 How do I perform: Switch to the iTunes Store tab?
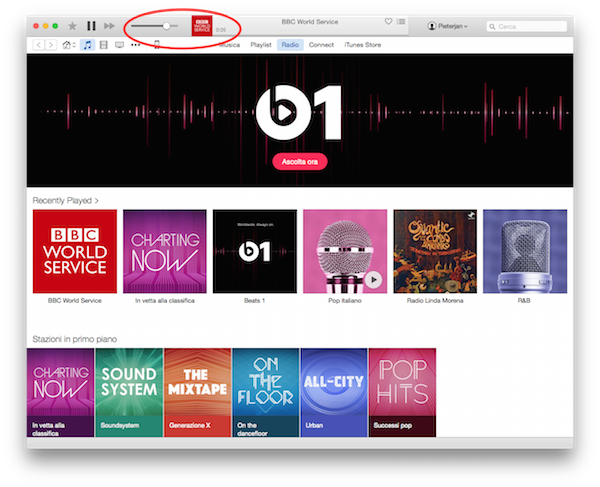coord(363,45)
